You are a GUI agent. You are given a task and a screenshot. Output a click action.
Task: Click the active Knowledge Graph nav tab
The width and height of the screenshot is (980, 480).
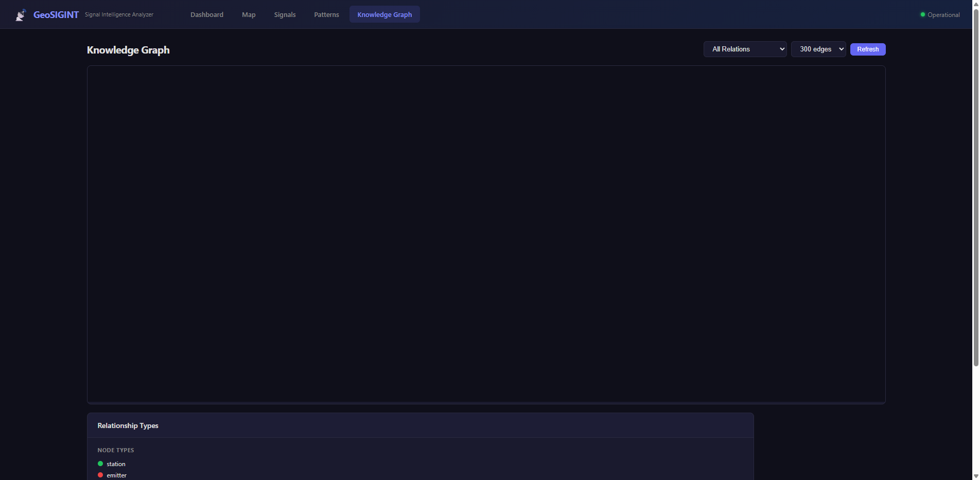click(x=384, y=14)
